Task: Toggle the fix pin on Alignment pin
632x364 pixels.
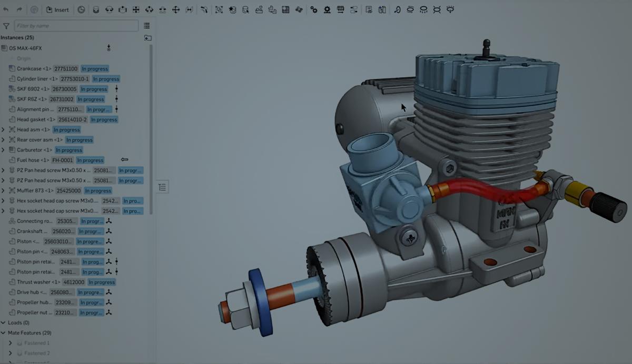Action: pos(116,109)
